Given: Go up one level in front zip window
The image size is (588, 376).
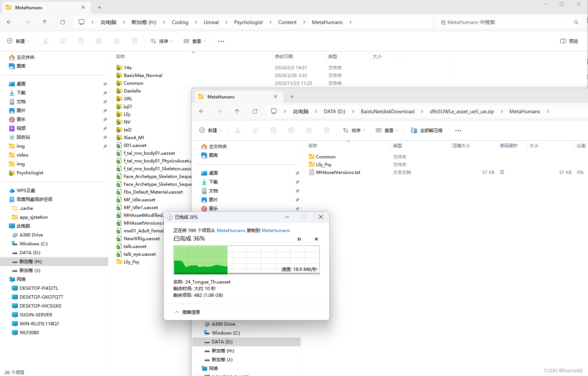Looking at the screenshot, I should [237, 111].
